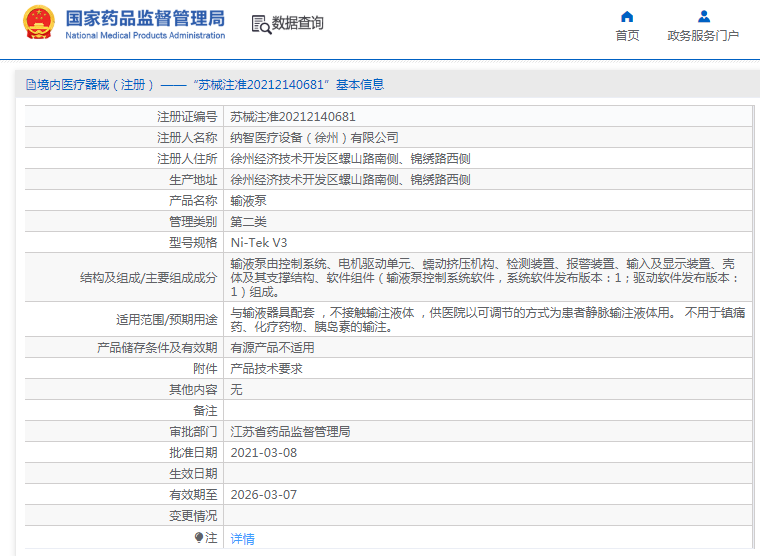This screenshot has width=760, height=556.
Task: Open the 详情 link
Action: (x=242, y=539)
